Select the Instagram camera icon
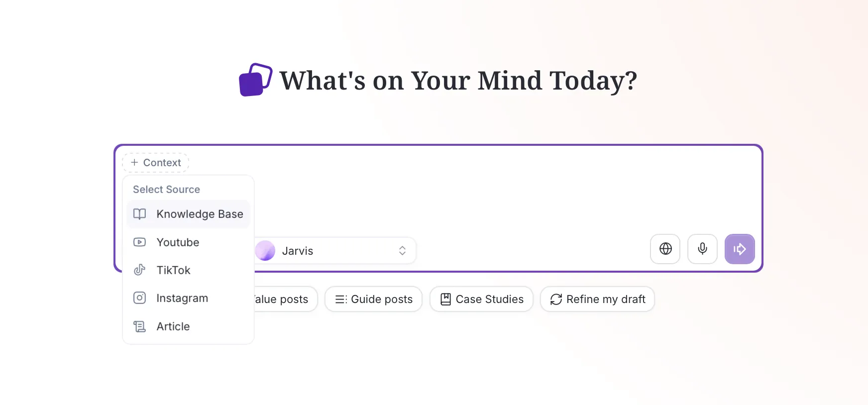Image resolution: width=868 pixels, height=405 pixels. click(x=139, y=298)
